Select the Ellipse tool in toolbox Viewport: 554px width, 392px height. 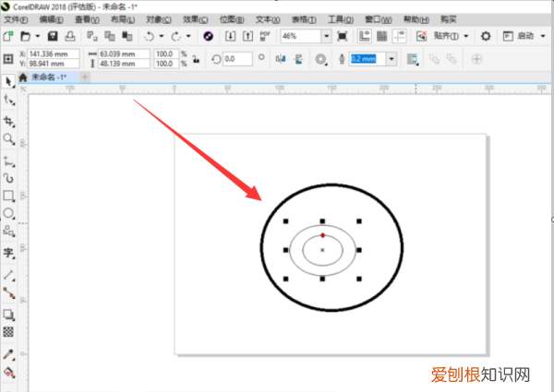pyautogui.click(x=9, y=213)
